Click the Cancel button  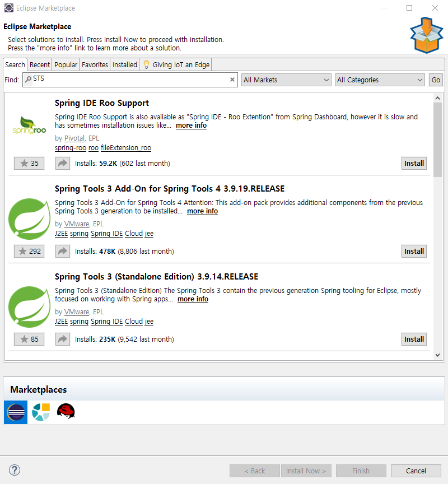click(416, 471)
